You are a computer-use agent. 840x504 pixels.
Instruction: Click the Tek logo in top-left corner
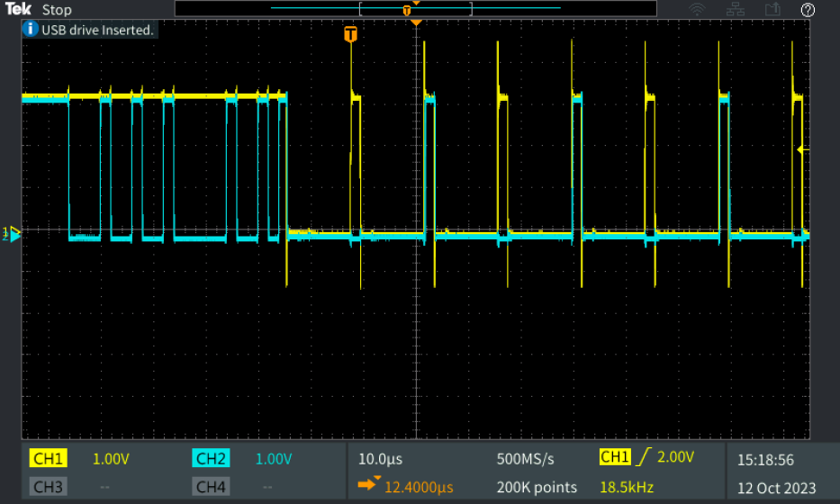coord(19,9)
